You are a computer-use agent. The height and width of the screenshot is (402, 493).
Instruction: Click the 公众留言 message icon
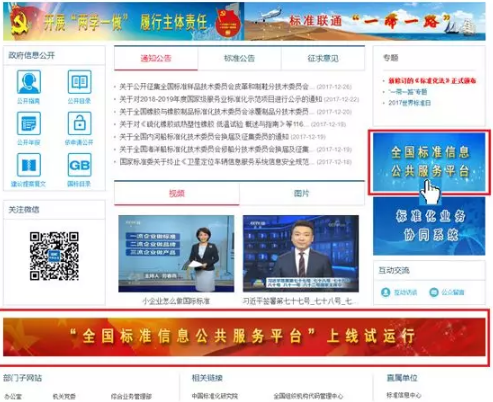[434, 292]
